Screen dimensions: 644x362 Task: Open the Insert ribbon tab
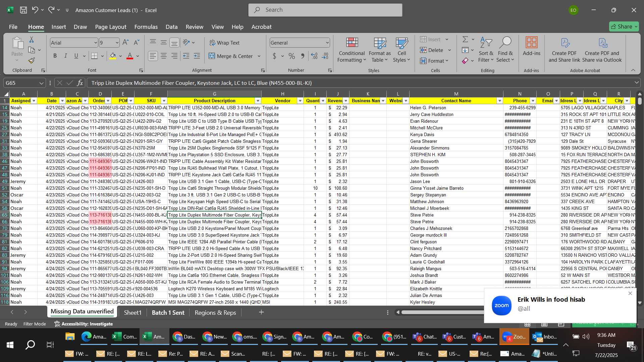coord(59,27)
